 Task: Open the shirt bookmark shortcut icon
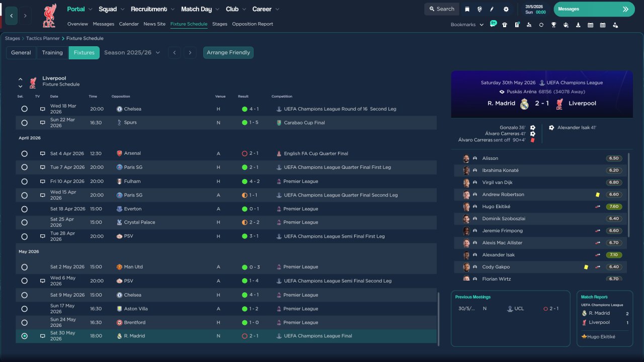505,25
